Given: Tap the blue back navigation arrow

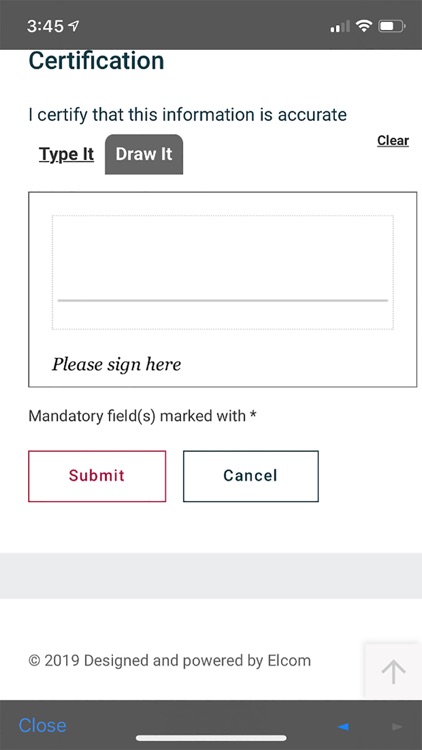Looking at the screenshot, I should tap(343, 727).
